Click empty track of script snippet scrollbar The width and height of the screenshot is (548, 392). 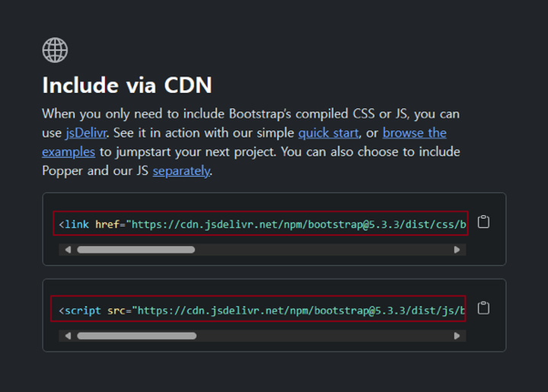(320, 336)
